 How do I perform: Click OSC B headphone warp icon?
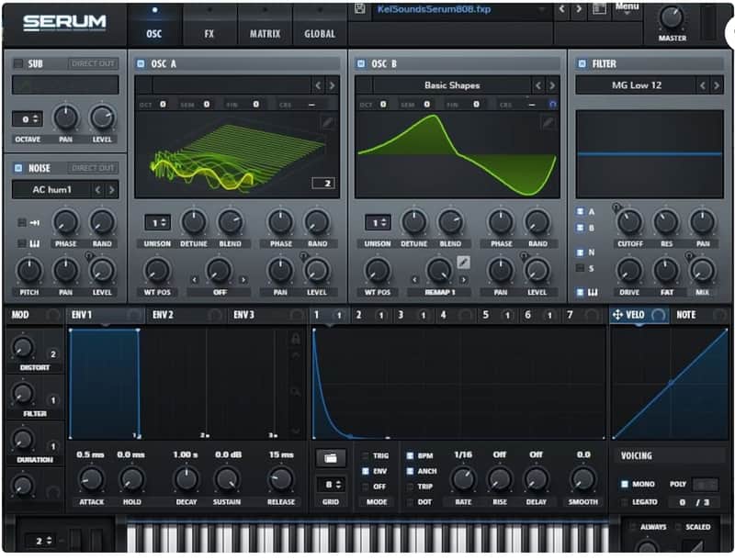[553, 105]
